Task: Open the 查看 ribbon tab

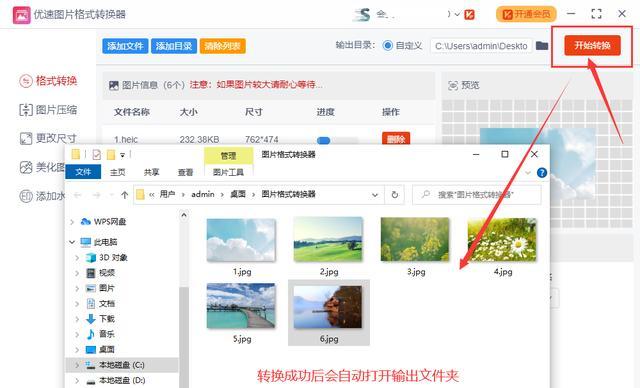Action: point(185,172)
